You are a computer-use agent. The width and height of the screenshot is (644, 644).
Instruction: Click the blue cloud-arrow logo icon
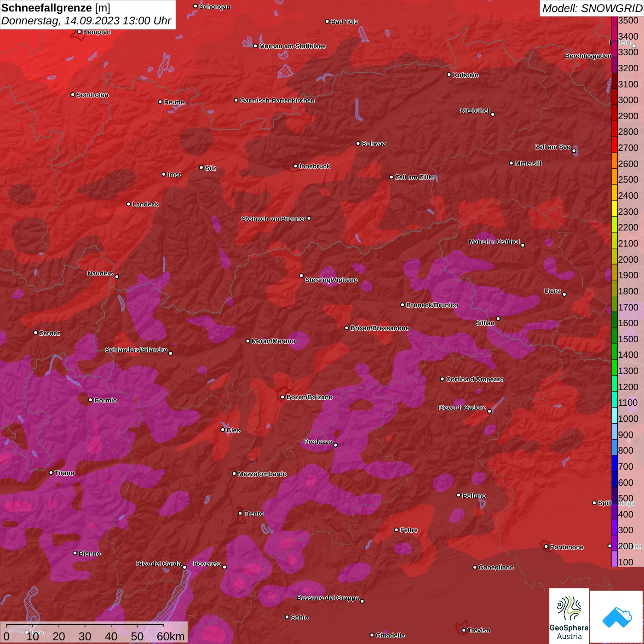tap(617, 617)
